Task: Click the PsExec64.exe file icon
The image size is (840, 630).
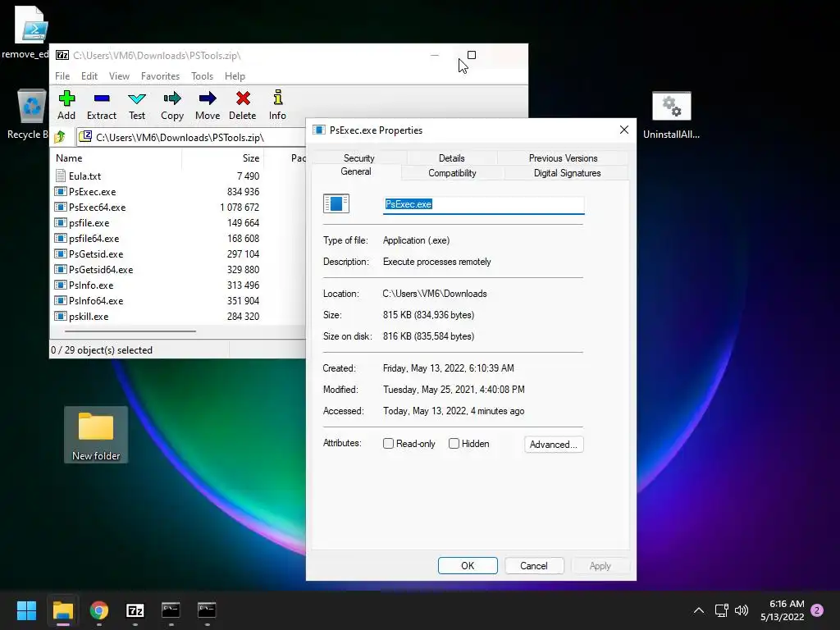Action: click(x=61, y=207)
